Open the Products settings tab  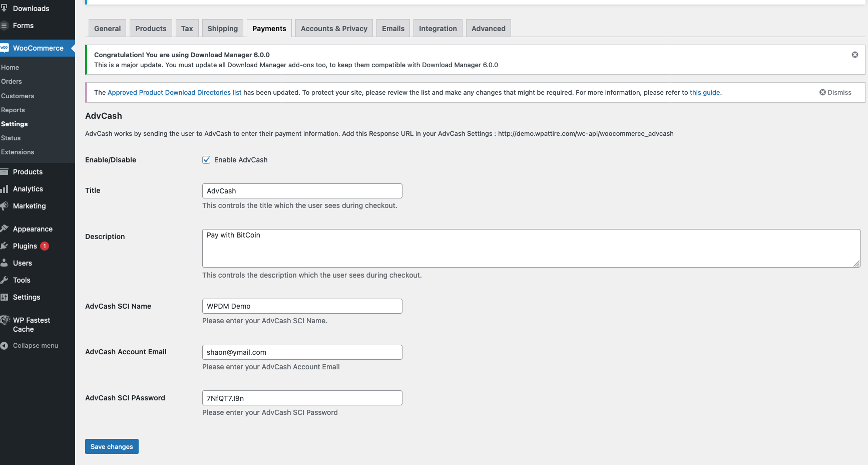click(x=151, y=29)
